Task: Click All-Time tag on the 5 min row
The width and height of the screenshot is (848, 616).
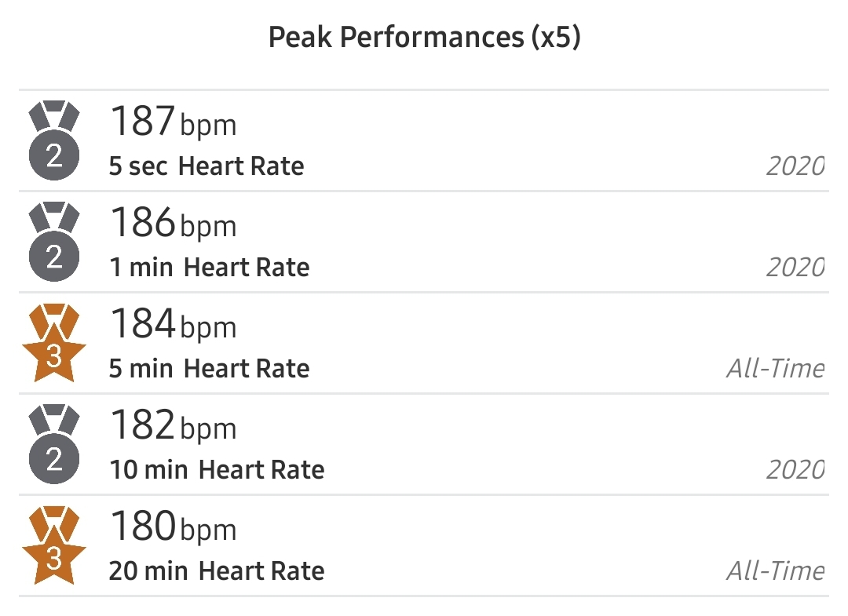Action: tap(776, 369)
